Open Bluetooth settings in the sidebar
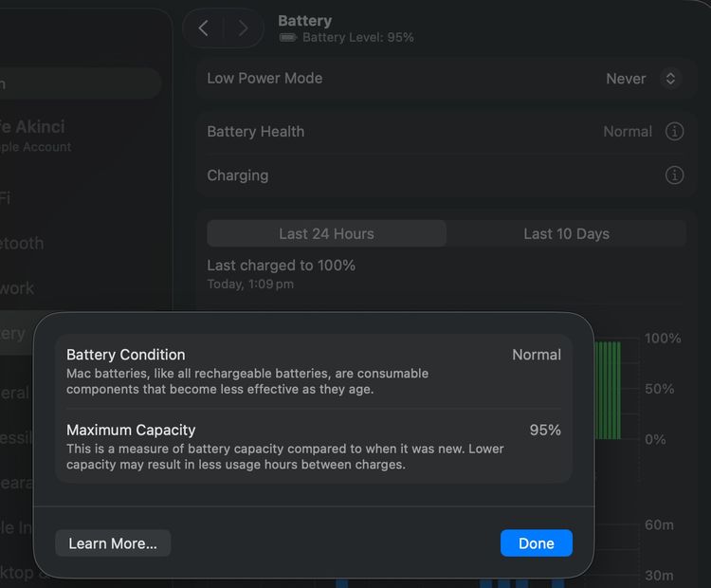The height and width of the screenshot is (588, 711). pyautogui.click(x=22, y=243)
